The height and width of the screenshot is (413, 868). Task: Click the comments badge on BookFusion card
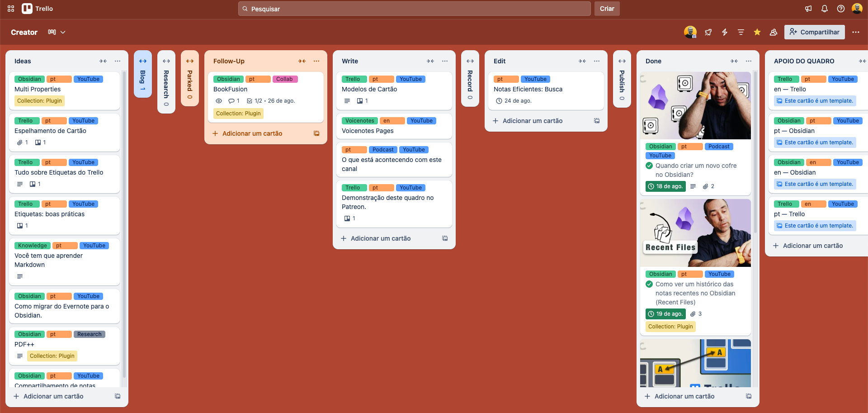[x=234, y=101]
